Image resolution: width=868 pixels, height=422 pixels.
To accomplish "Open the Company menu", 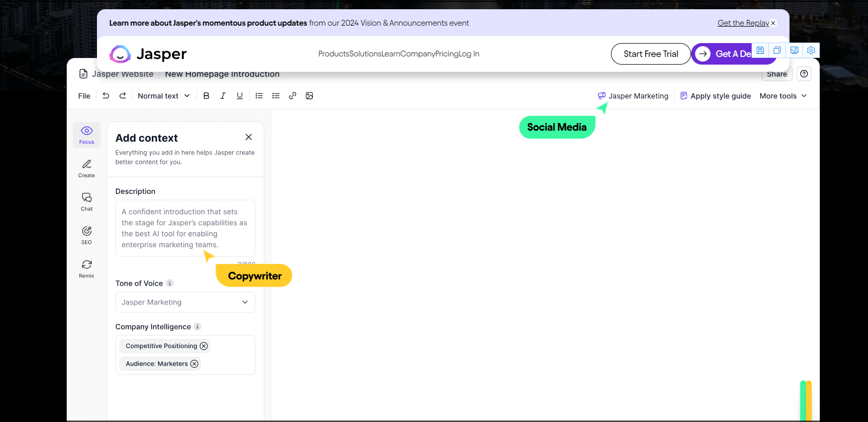I will [x=418, y=54].
